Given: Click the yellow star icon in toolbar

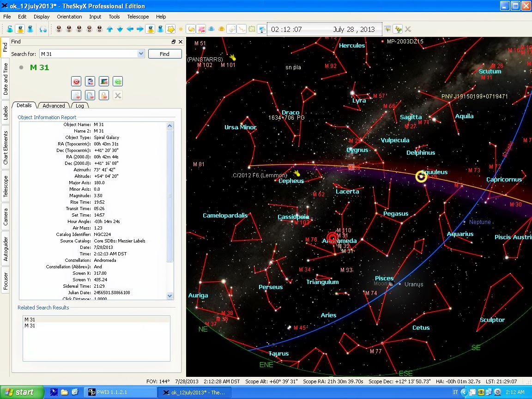Looking at the screenshot, I should (x=170, y=29).
